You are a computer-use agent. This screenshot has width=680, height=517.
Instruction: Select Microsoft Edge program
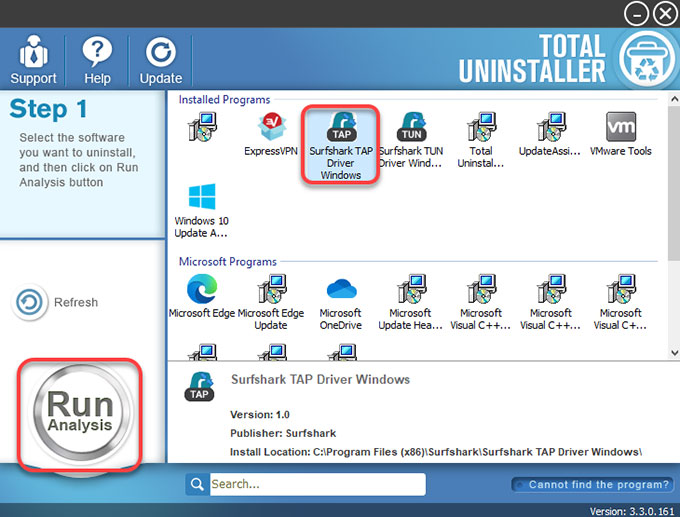[x=202, y=296]
